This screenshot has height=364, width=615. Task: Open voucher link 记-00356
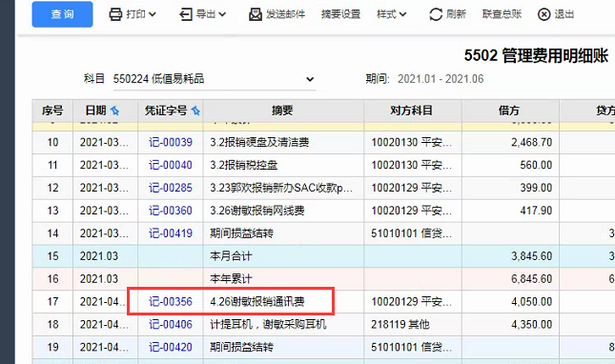pos(171,302)
